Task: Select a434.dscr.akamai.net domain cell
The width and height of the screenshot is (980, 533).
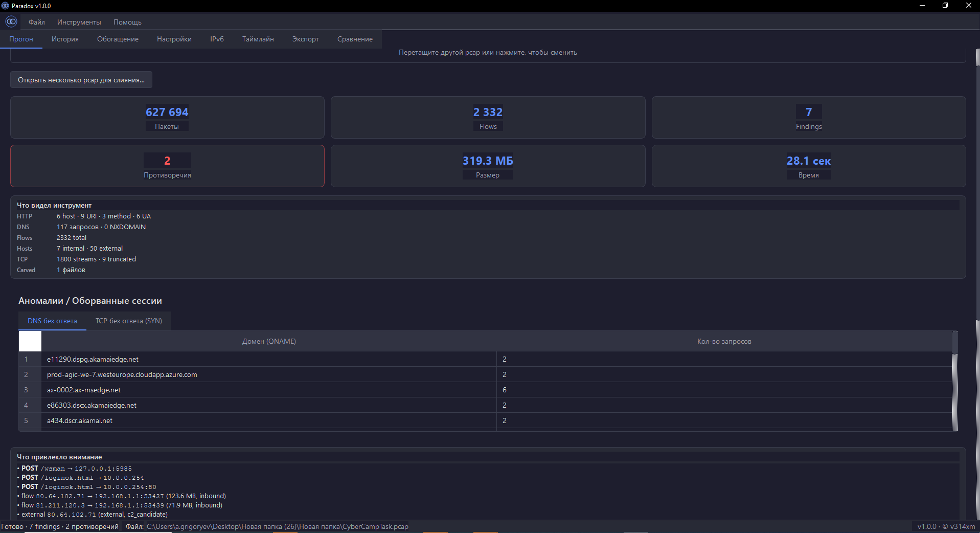Action: (269, 420)
